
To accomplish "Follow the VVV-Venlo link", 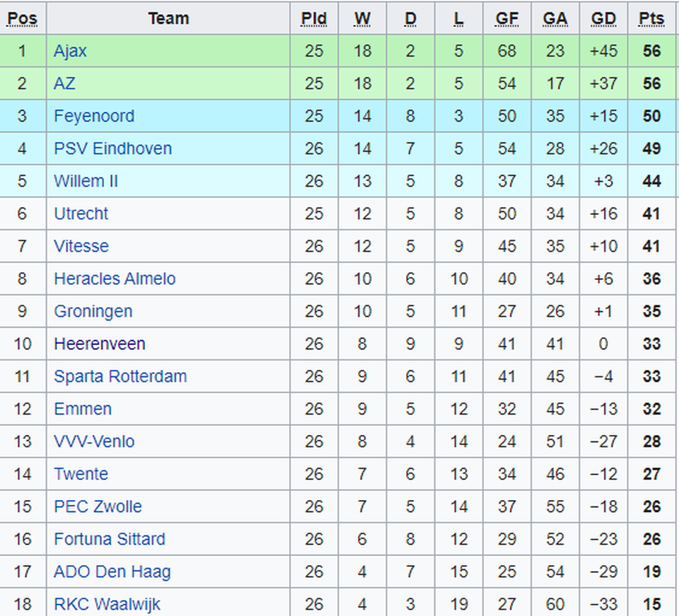I will pos(94,441).
